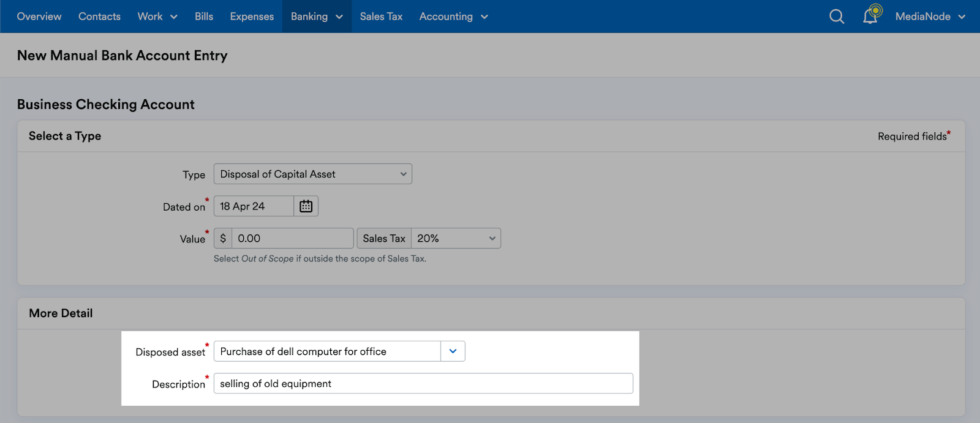Open the Sales Tax menu item
The image size is (980, 423).
tap(381, 17)
